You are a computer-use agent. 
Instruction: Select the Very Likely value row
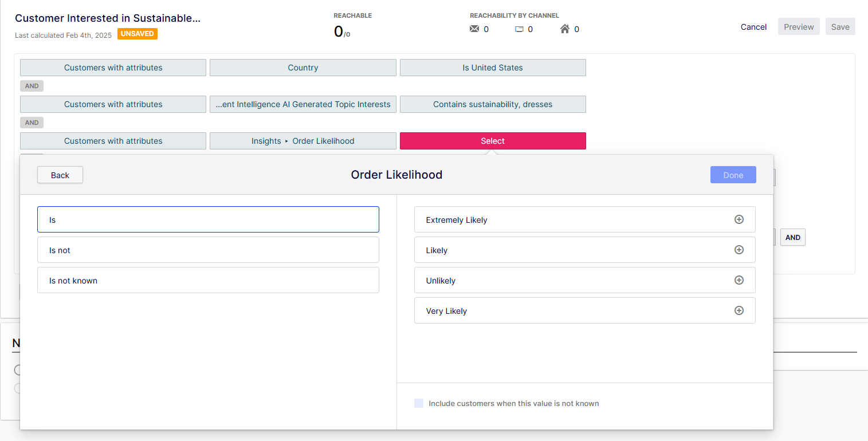click(584, 310)
